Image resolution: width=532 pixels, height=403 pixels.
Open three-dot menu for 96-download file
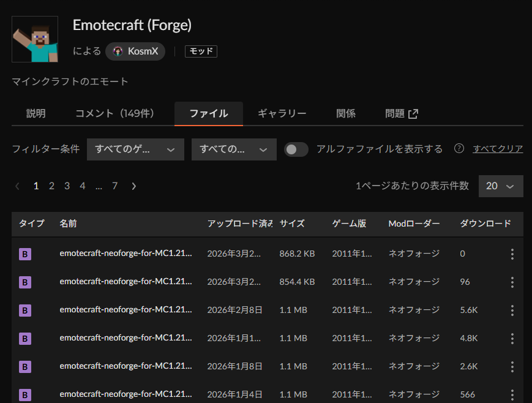click(x=512, y=282)
